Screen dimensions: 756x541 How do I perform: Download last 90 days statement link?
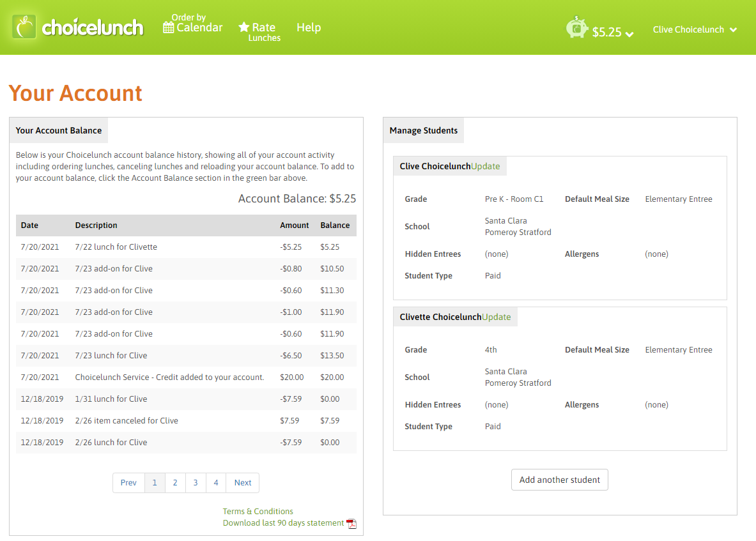[x=283, y=522]
